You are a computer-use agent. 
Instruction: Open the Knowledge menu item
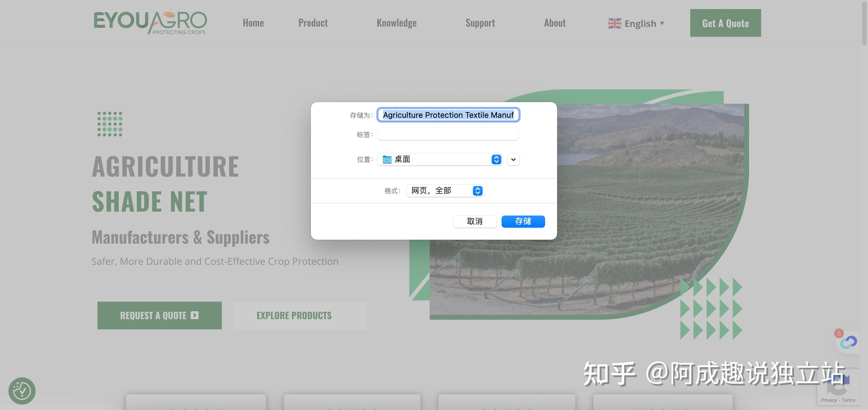396,23
